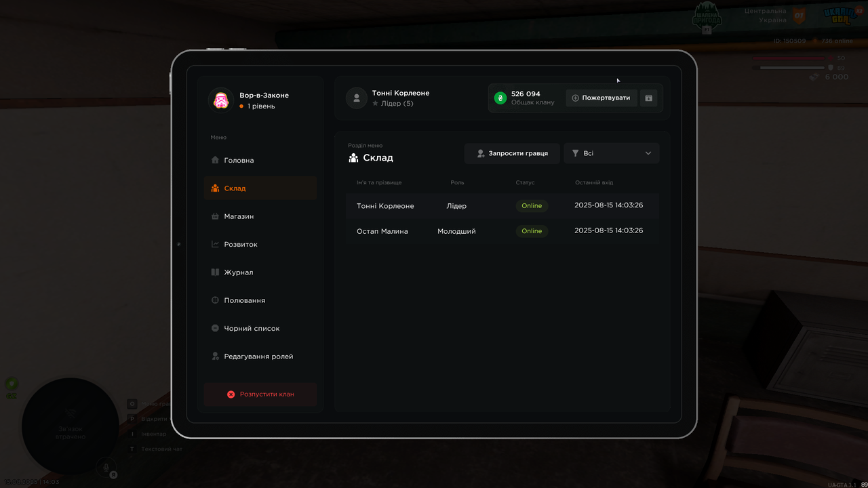The width and height of the screenshot is (868, 488).
Task: Go to the Розвиток section
Action: [x=260, y=244]
